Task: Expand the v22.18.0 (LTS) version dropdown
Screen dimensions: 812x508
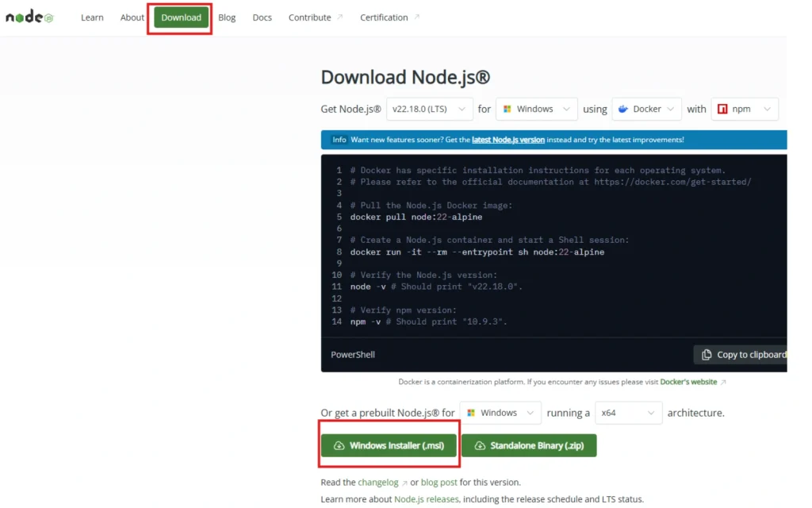Action: (429, 109)
